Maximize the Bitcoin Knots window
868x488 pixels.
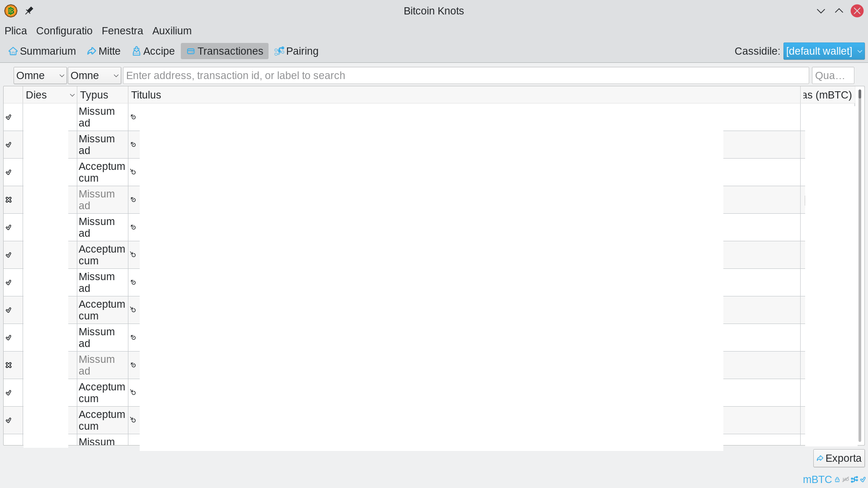point(839,11)
